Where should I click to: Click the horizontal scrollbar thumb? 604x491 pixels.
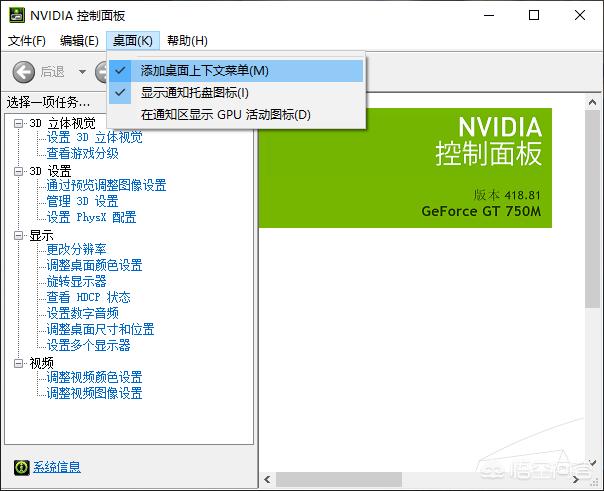pyautogui.click(x=339, y=479)
